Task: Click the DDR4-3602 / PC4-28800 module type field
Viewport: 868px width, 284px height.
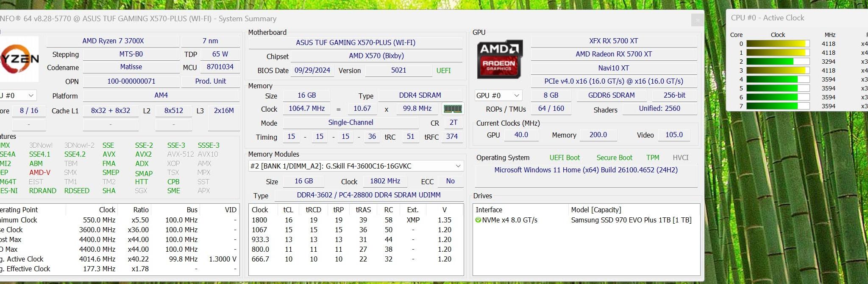Action: (369, 195)
